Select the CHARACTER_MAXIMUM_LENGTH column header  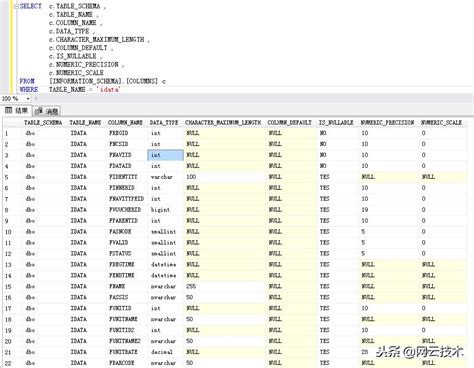tap(223, 123)
